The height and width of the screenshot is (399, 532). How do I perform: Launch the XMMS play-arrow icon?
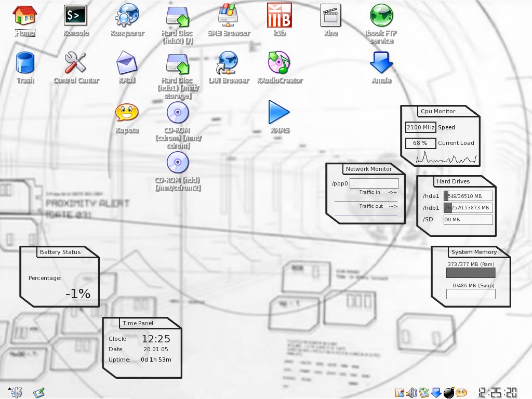click(x=279, y=112)
